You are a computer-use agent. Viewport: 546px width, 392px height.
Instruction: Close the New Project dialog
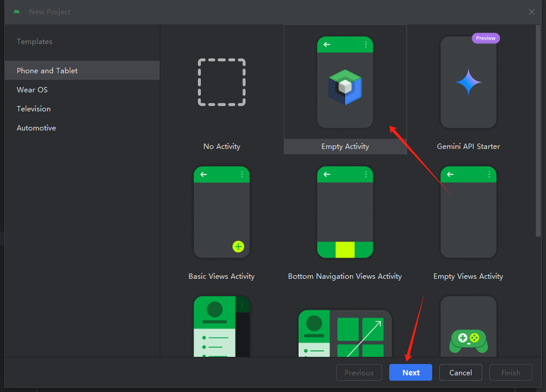click(531, 12)
